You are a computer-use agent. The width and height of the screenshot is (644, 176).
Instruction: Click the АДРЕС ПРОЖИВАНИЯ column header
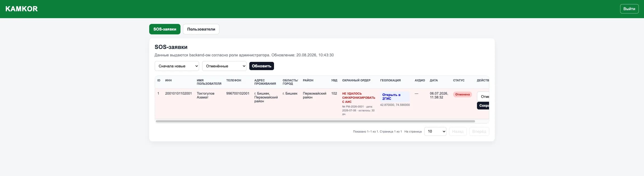(x=265, y=82)
